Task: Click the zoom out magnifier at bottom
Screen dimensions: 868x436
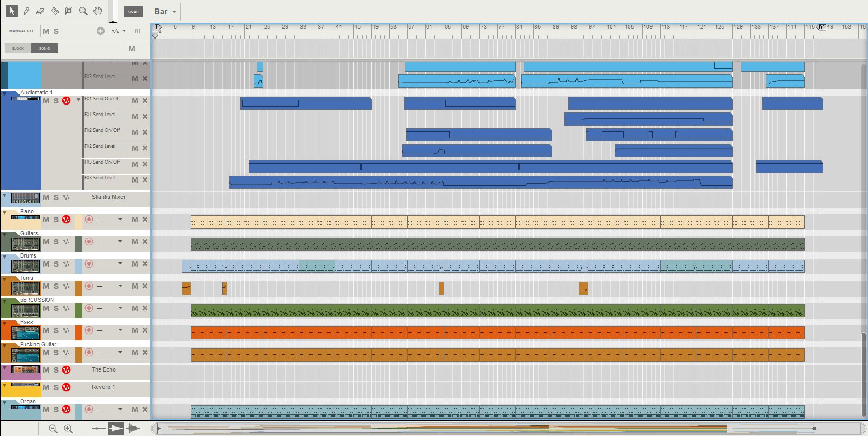Action: [x=53, y=429]
